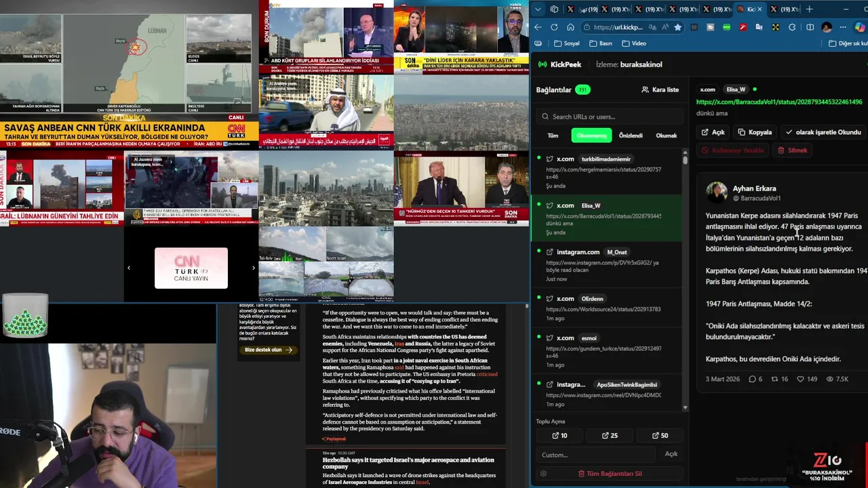
Task: Open a new browser tab
Action: [810, 9]
